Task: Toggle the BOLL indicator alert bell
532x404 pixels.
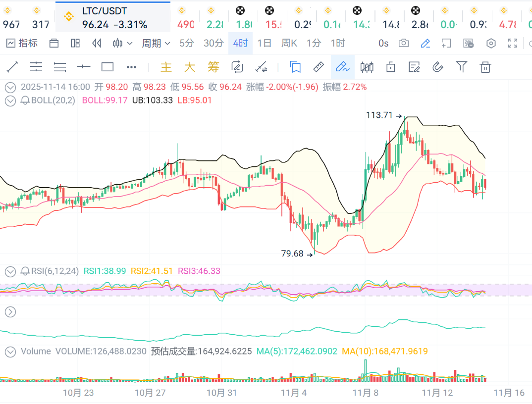Action: coord(25,101)
